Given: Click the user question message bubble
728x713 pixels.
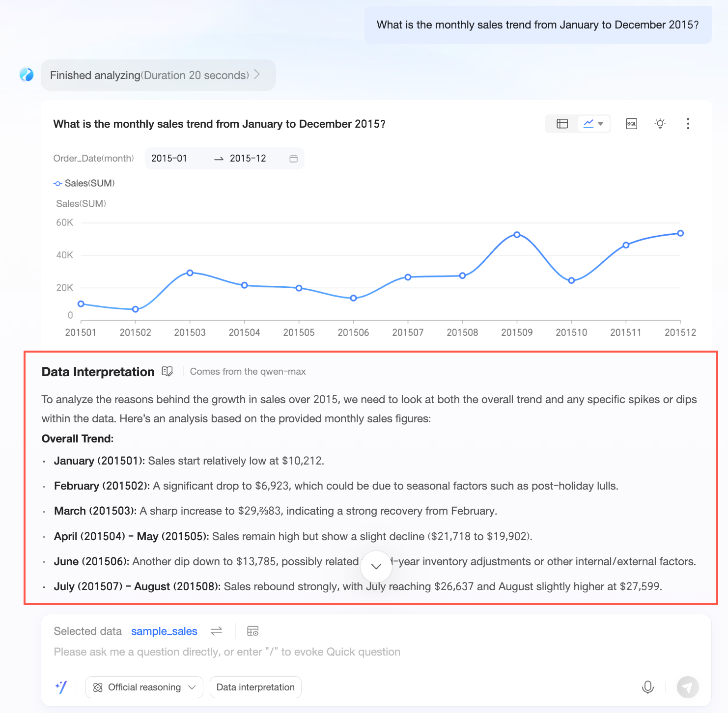Looking at the screenshot, I should click(x=538, y=25).
